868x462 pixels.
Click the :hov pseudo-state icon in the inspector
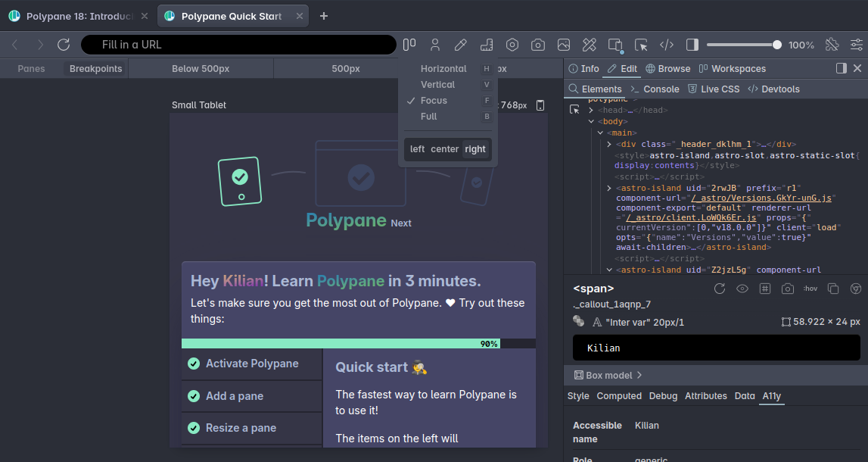(810, 289)
